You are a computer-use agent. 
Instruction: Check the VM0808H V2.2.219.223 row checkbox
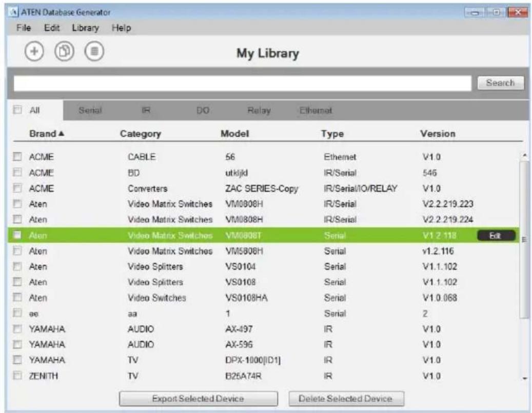point(17,203)
